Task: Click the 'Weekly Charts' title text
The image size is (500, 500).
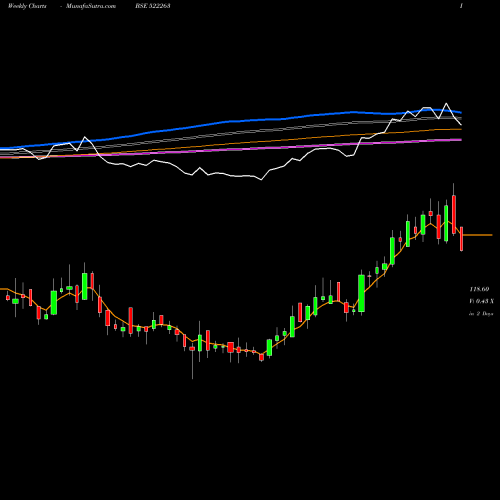Action: point(27,6)
